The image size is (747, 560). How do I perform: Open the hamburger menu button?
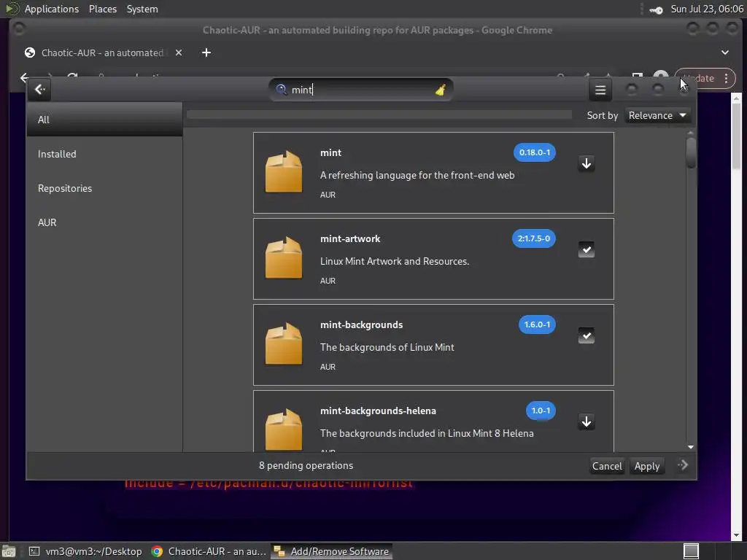coord(600,90)
